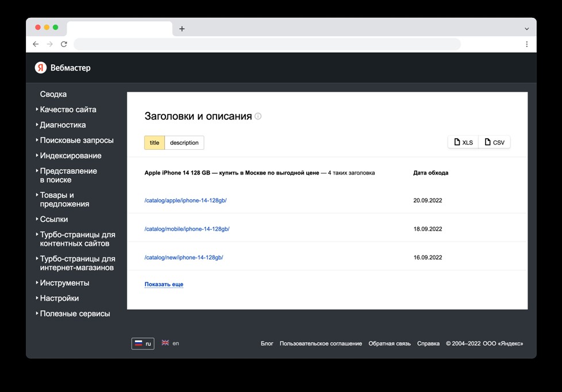Open Сводка in the sidebar

pos(53,94)
